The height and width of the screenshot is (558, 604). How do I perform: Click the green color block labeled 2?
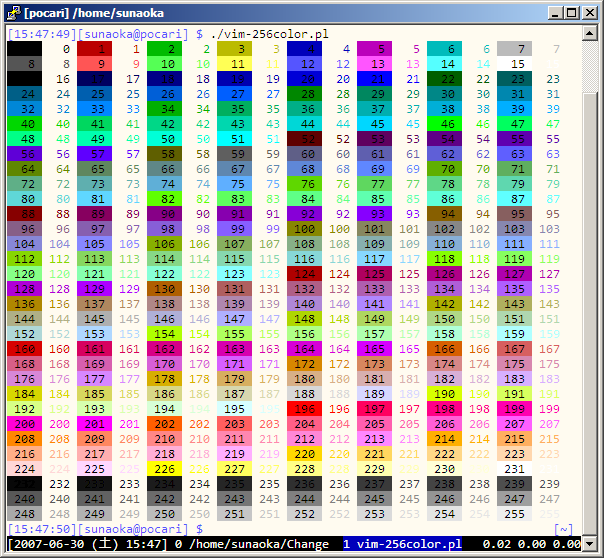164,49
